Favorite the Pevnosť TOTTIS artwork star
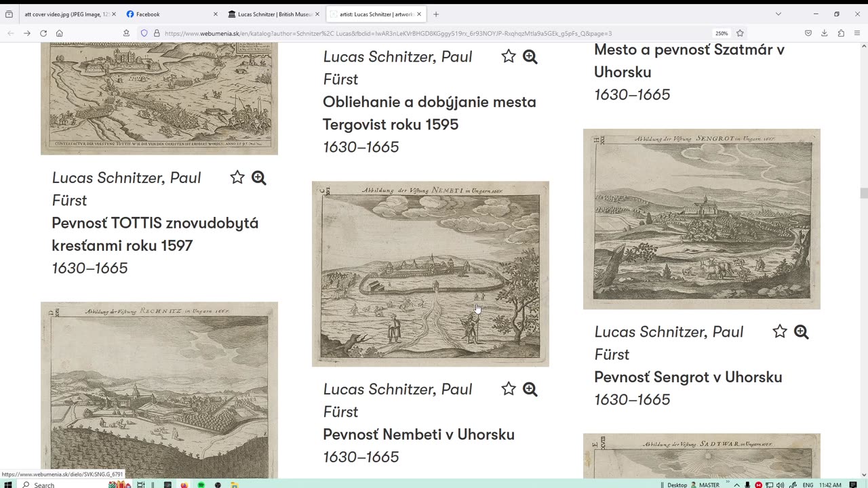The height and width of the screenshot is (488, 868). pos(237,178)
